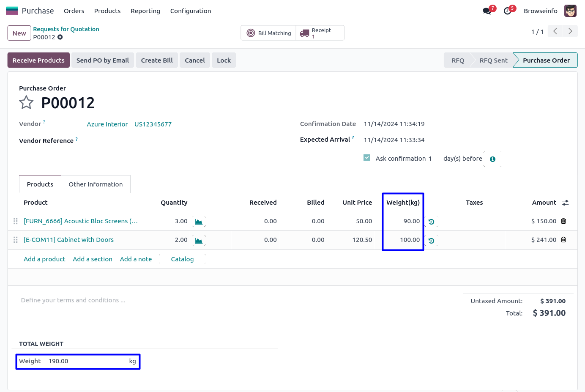Click forecast chart icon for Acoustic Bloc Screens

[199, 222]
